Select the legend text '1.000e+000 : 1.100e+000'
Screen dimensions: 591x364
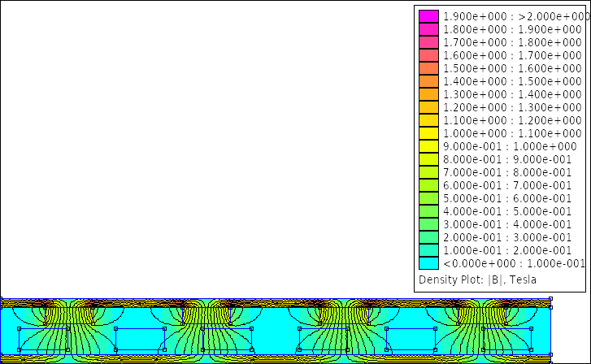pos(512,133)
